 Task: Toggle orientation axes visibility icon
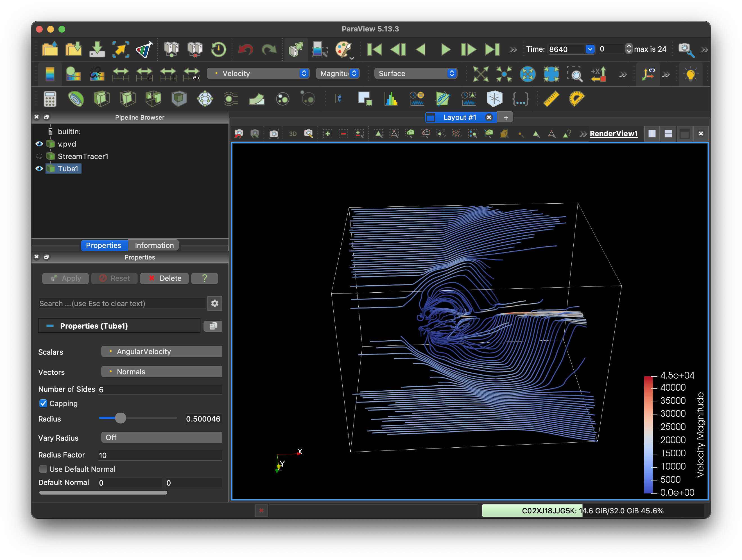648,74
